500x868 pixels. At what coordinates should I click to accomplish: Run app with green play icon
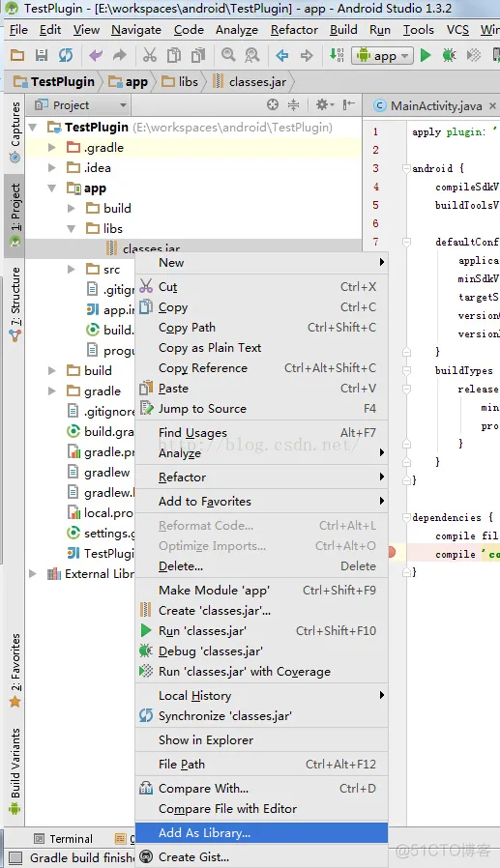(426, 55)
